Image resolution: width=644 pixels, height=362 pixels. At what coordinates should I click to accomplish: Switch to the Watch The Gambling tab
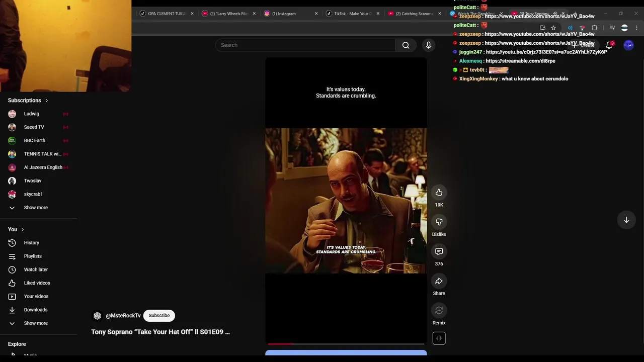point(475,14)
